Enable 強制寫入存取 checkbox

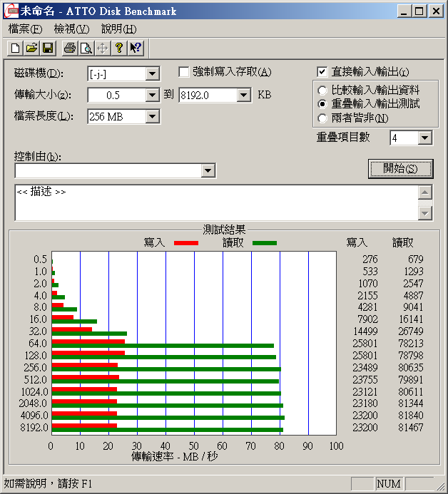[184, 72]
